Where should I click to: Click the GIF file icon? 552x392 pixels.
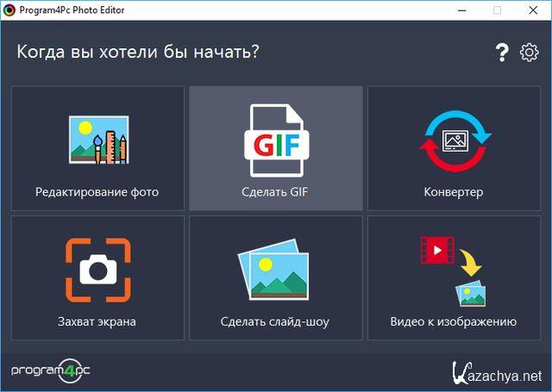click(x=276, y=140)
